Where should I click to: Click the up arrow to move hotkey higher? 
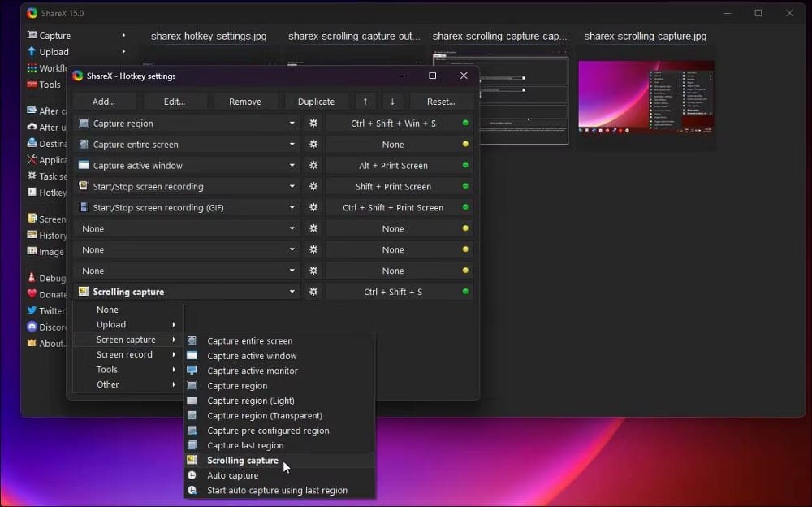tap(365, 101)
